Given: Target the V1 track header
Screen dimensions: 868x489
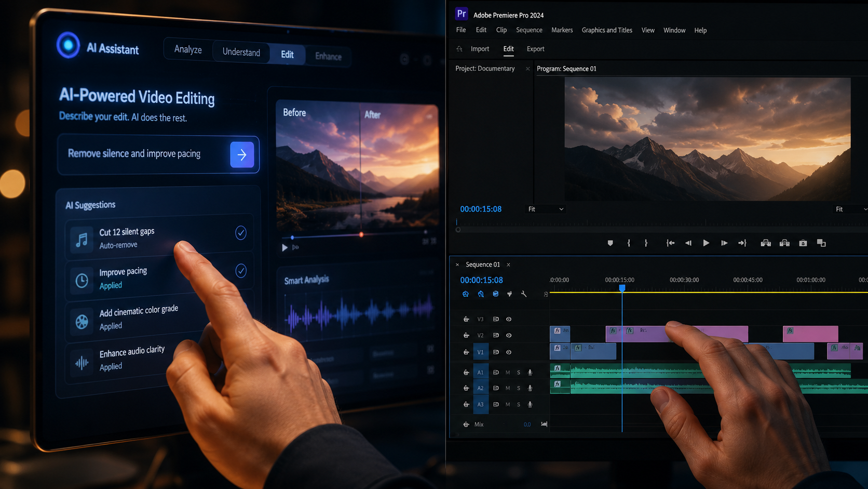Looking at the screenshot, I should point(481,352).
